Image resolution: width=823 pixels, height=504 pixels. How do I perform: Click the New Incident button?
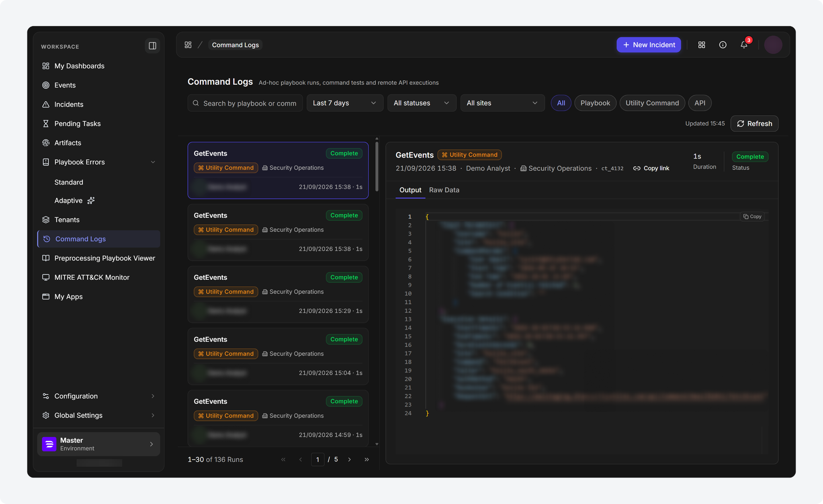[649, 45]
